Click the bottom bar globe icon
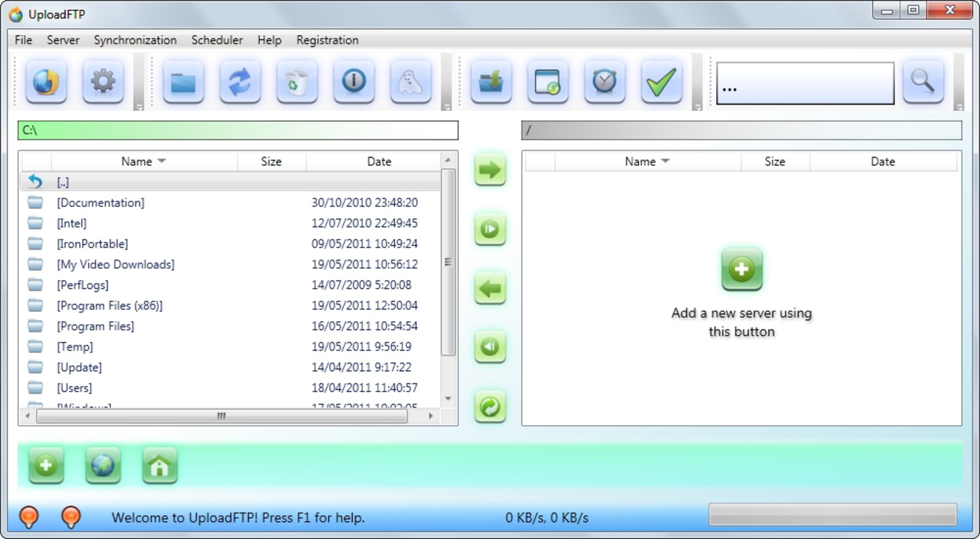 [102, 465]
